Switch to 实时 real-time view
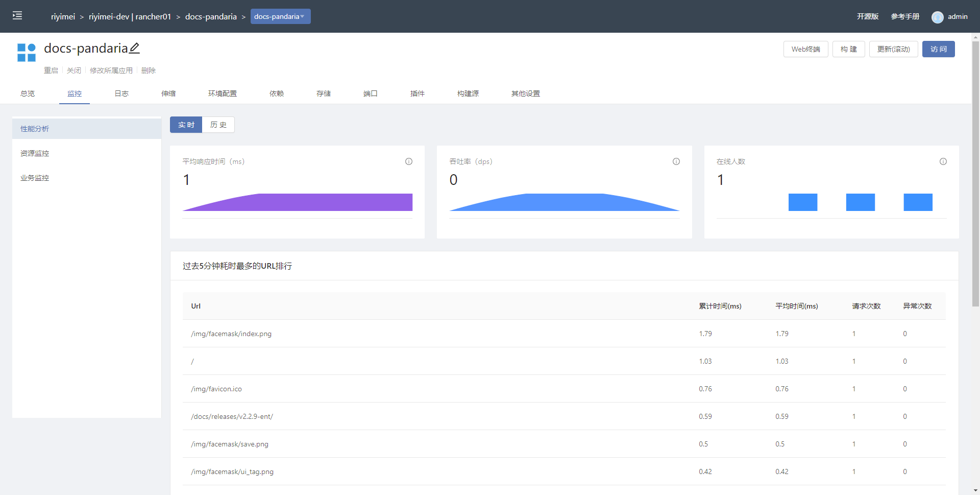This screenshot has width=980, height=495. 186,125
